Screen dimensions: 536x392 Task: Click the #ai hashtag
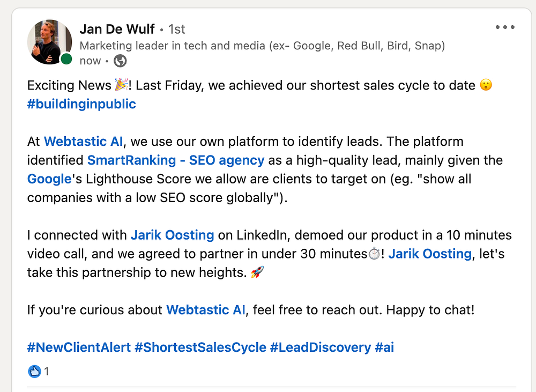click(x=384, y=347)
